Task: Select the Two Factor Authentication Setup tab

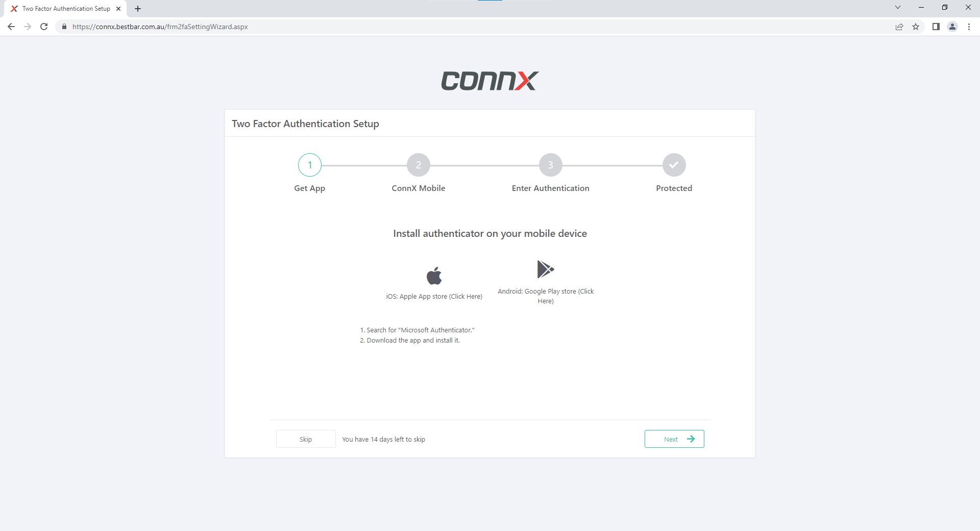Action: point(66,9)
